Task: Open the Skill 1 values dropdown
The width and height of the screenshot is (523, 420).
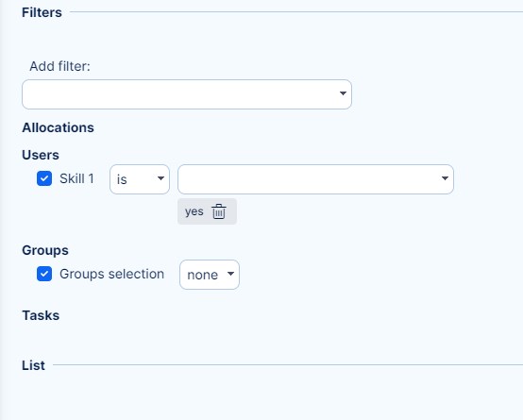Action: [x=315, y=179]
